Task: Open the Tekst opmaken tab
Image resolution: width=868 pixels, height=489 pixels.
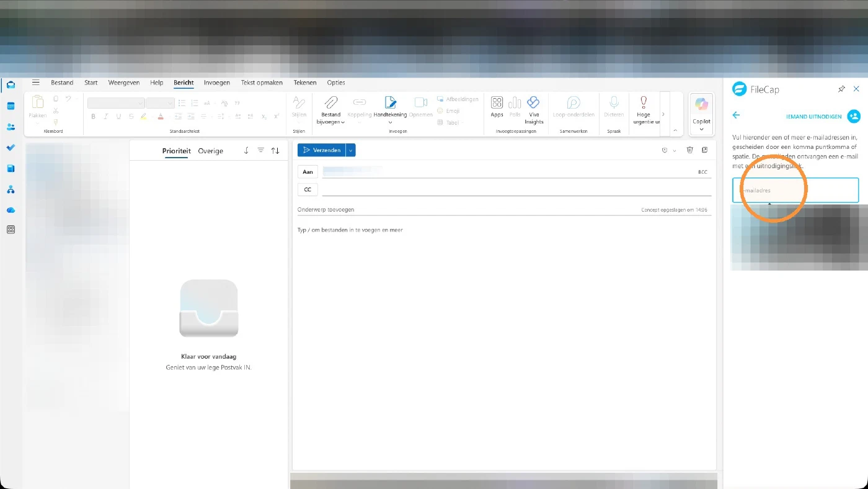Action: click(x=262, y=83)
